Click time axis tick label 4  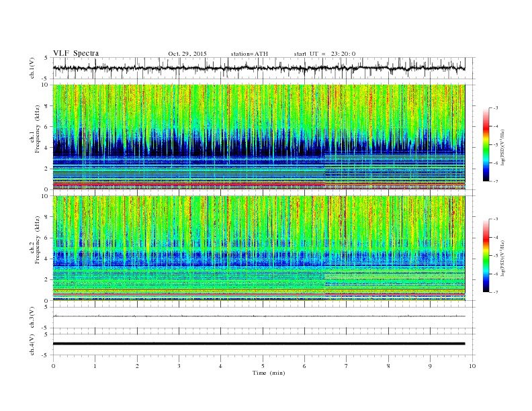point(220,366)
